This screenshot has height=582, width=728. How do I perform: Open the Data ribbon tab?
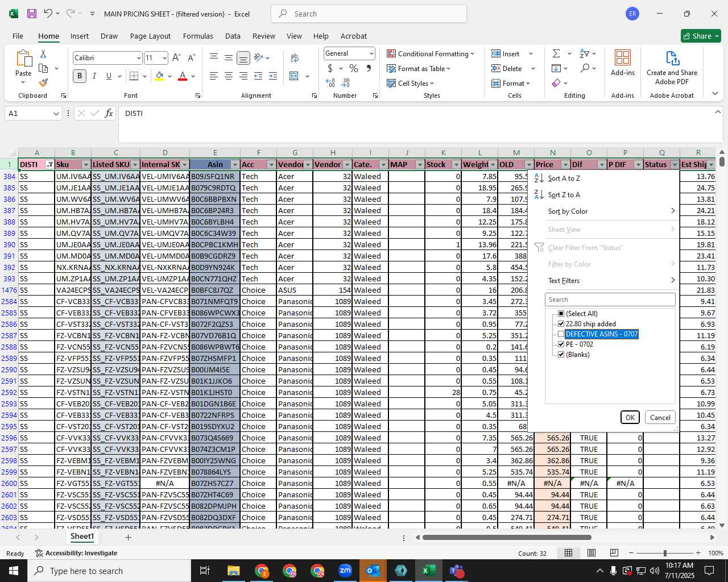233,36
